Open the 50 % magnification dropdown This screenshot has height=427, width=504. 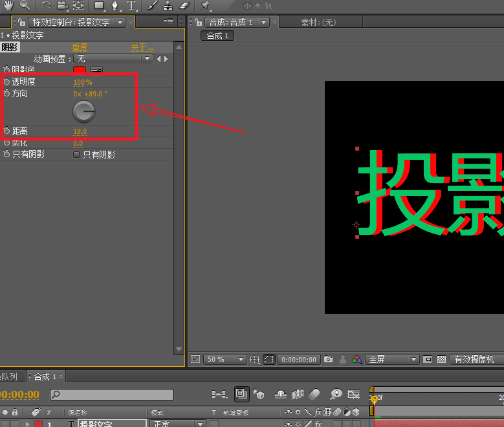coord(225,359)
